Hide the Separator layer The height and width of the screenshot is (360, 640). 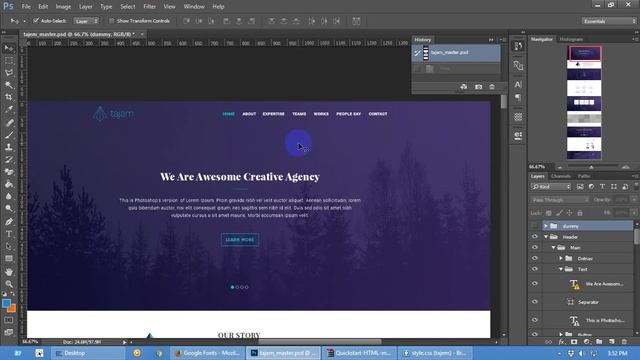click(x=534, y=302)
